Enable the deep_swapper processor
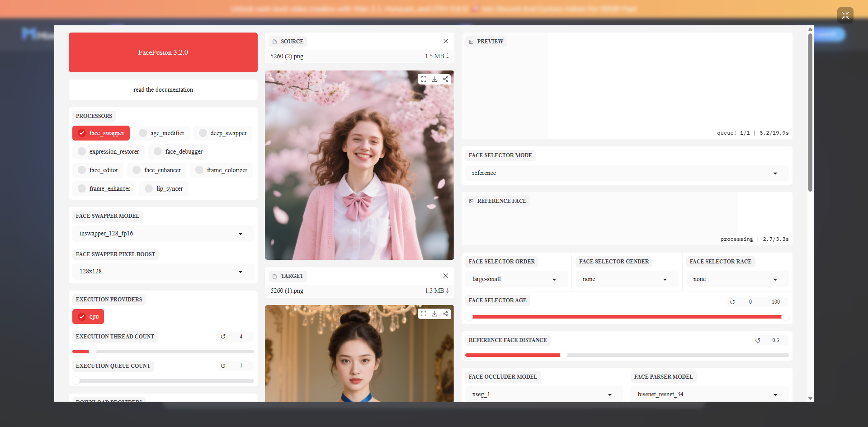Screen dimensions: 868x427 [x=223, y=133]
